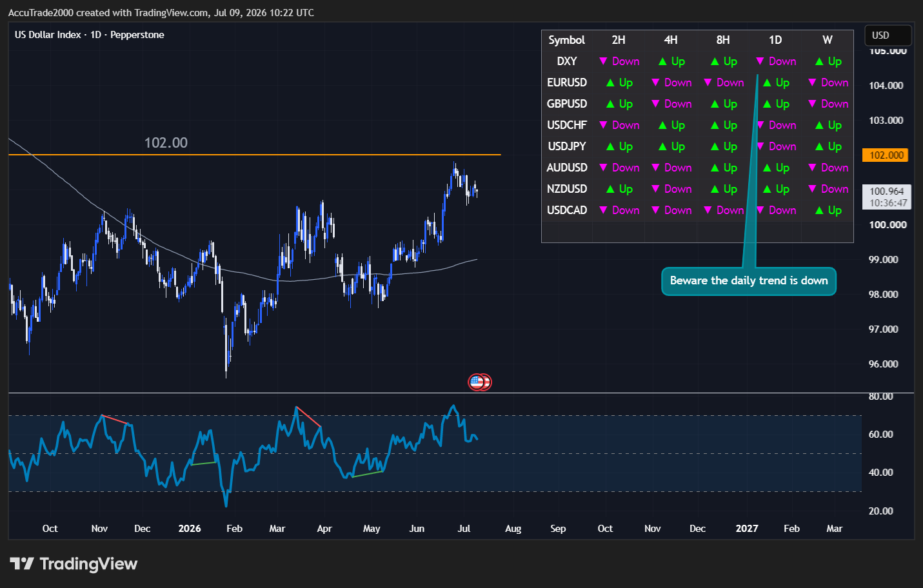
Task: Click the TradingView logo icon
Action: (x=22, y=564)
